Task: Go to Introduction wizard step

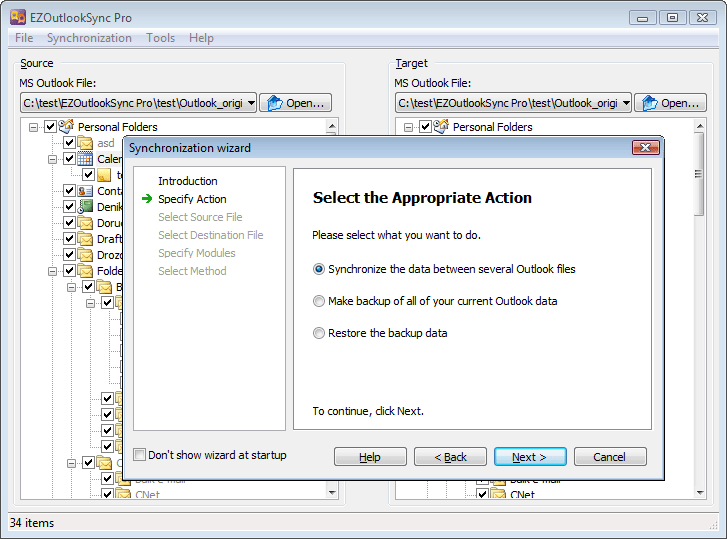Action: click(x=188, y=181)
